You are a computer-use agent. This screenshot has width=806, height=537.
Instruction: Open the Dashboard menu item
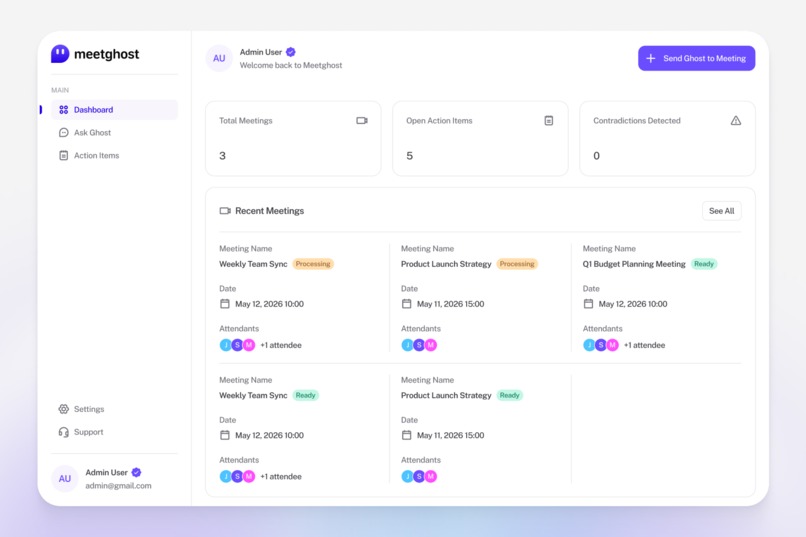[x=114, y=109]
